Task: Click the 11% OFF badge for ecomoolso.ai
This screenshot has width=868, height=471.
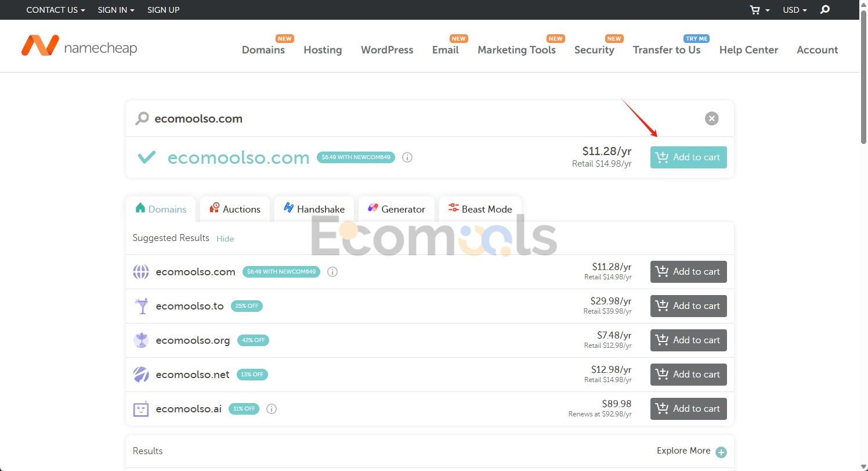Action: pyautogui.click(x=244, y=409)
